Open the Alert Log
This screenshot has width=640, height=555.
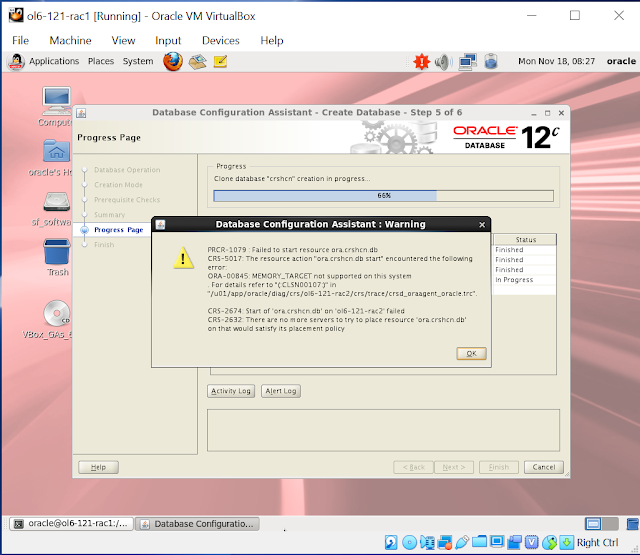tap(281, 391)
